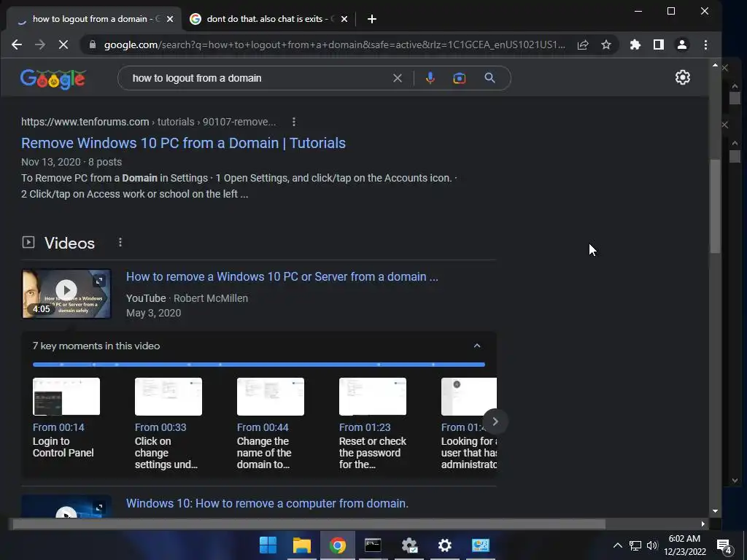Share this page icon in address bar

[x=583, y=44]
